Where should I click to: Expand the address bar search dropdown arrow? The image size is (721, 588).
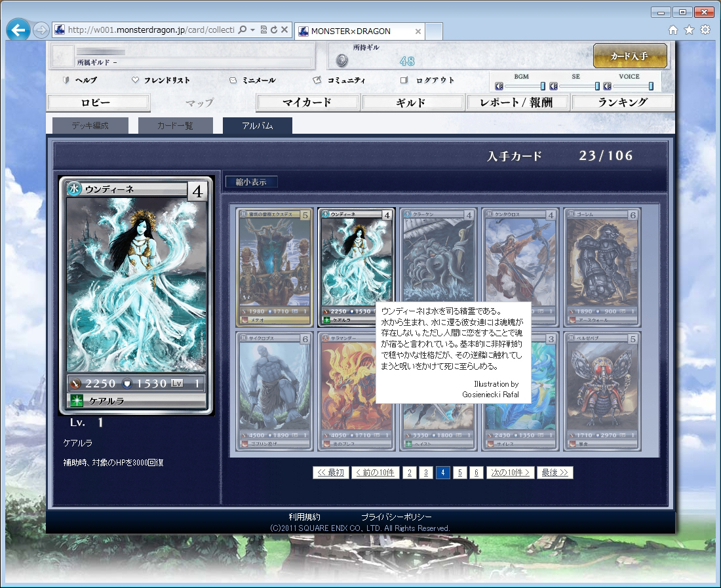point(252,30)
